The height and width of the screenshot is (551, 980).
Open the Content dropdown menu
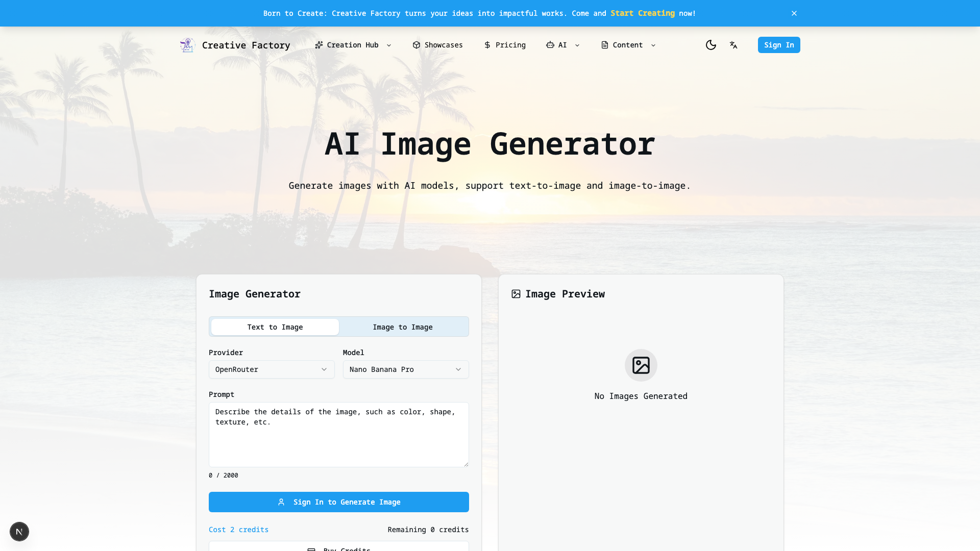tap(628, 45)
